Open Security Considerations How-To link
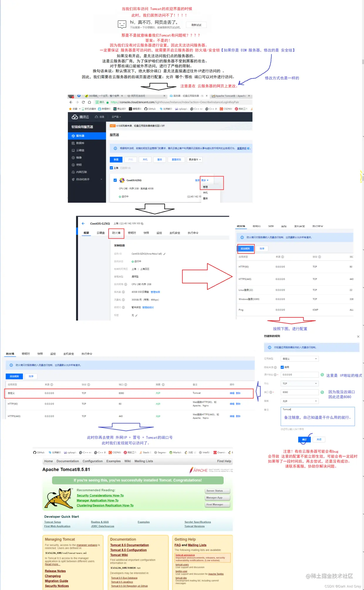 click(x=100, y=495)
